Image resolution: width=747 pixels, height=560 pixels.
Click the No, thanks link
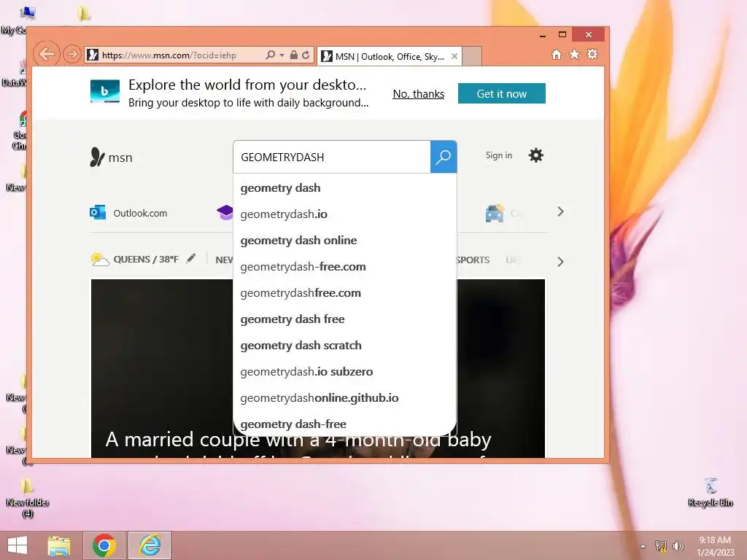(418, 94)
